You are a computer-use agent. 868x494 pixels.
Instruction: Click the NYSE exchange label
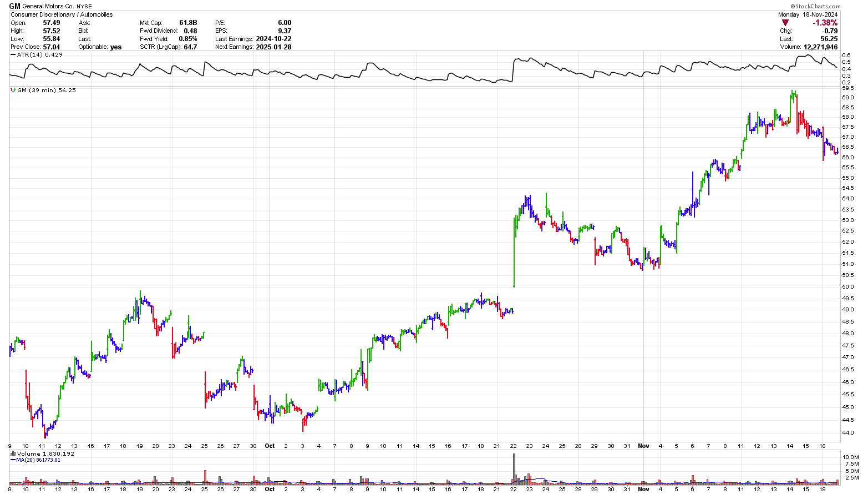pyautogui.click(x=84, y=7)
